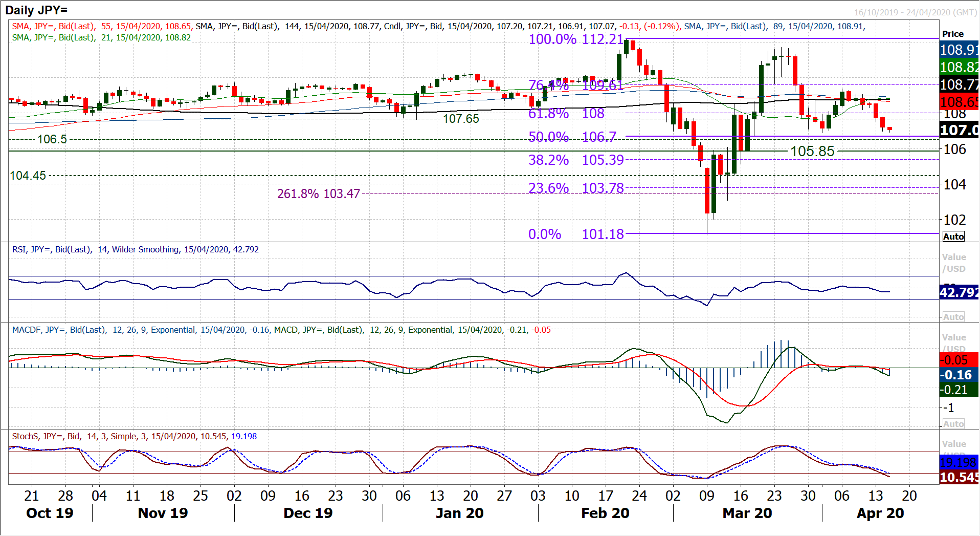Click the Auto button on the RSI panel axis

[x=953, y=317]
